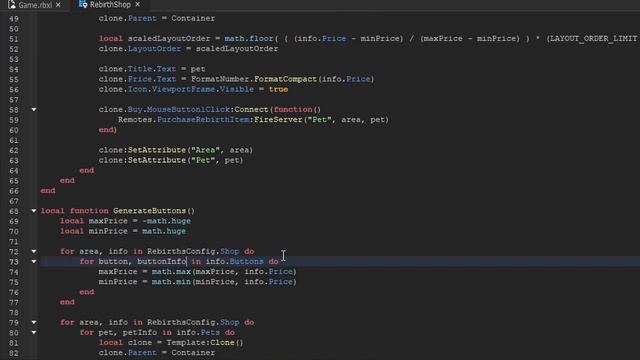
Task: Click 'ViewportFrame' on line 56
Action: pyautogui.click(x=183, y=89)
